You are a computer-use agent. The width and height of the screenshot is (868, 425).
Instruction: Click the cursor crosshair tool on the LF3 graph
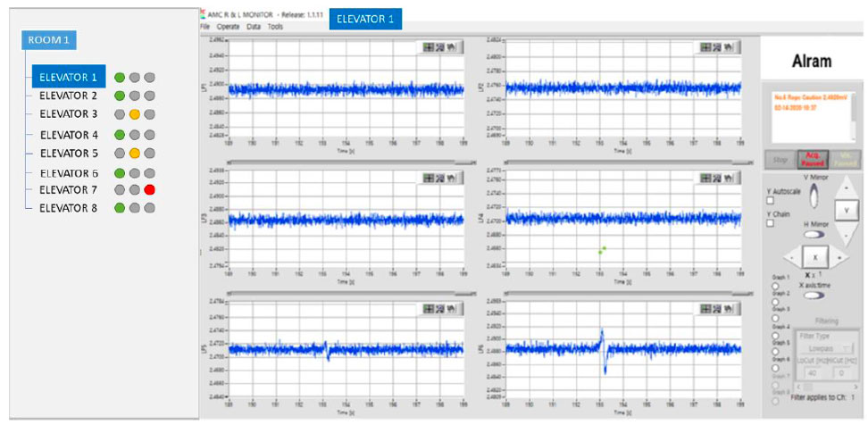click(430, 177)
